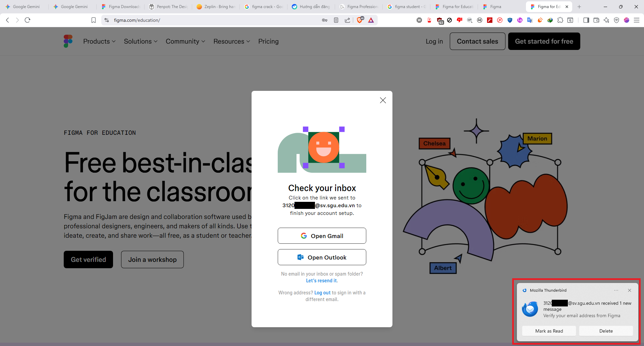This screenshot has width=644, height=346.
Task: Switch to figma crack Google tab
Action: (264, 7)
